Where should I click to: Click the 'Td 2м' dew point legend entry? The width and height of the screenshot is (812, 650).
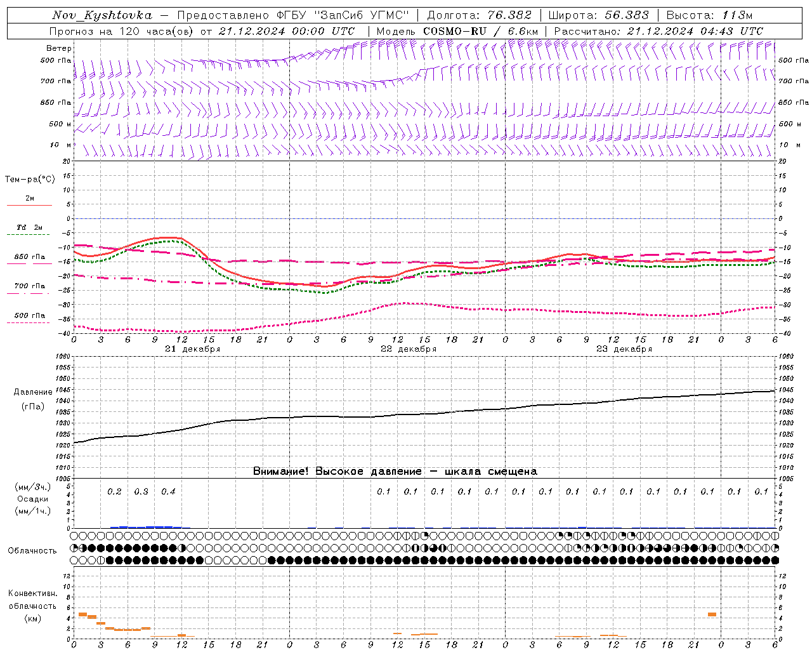pyautogui.click(x=30, y=227)
